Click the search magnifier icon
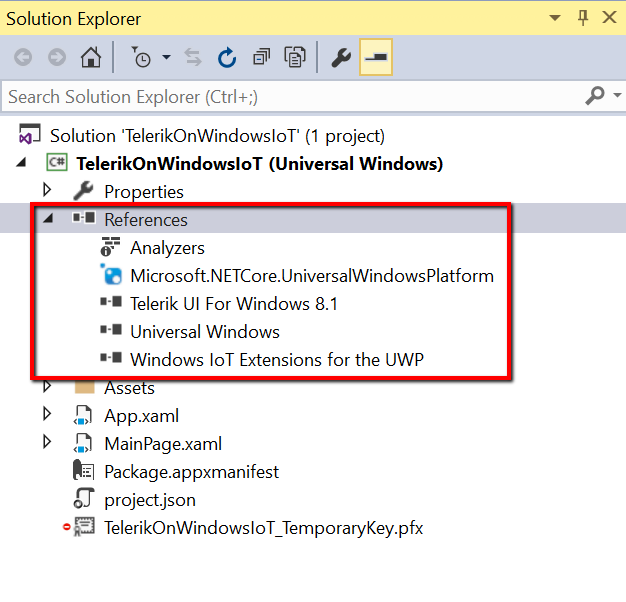This screenshot has height=602, width=626. pyautogui.click(x=594, y=96)
